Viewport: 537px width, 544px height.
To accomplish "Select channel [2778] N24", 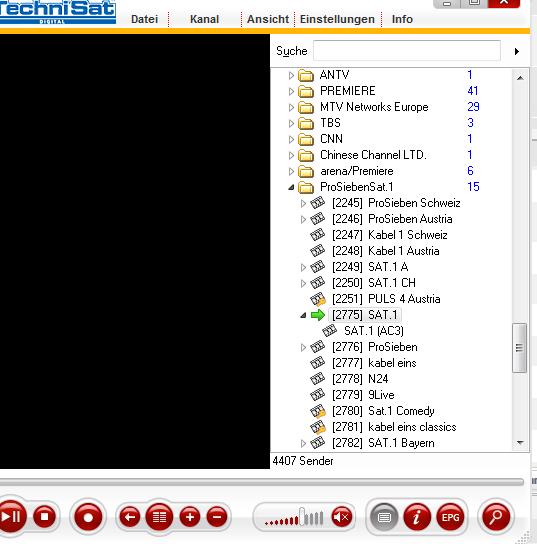I will (x=360, y=379).
